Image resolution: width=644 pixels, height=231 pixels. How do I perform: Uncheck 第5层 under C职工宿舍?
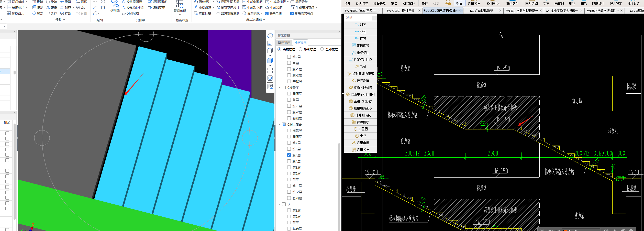289,155
